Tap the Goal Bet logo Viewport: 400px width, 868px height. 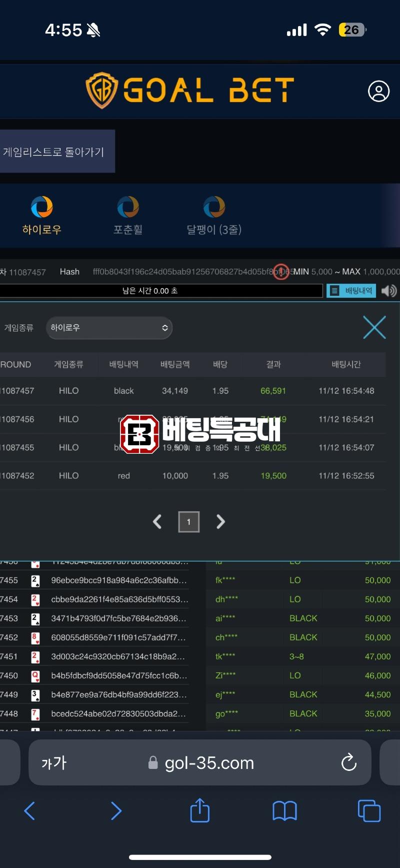click(190, 91)
